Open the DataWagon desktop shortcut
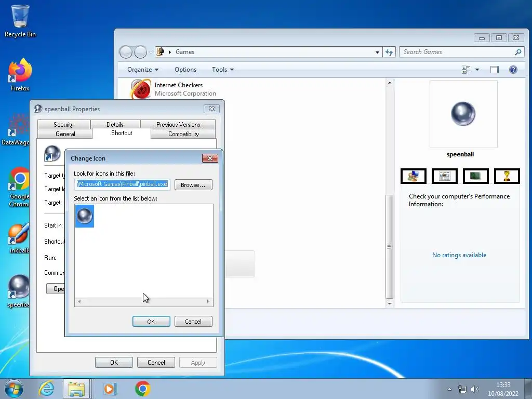The width and height of the screenshot is (532, 399). tap(15, 129)
